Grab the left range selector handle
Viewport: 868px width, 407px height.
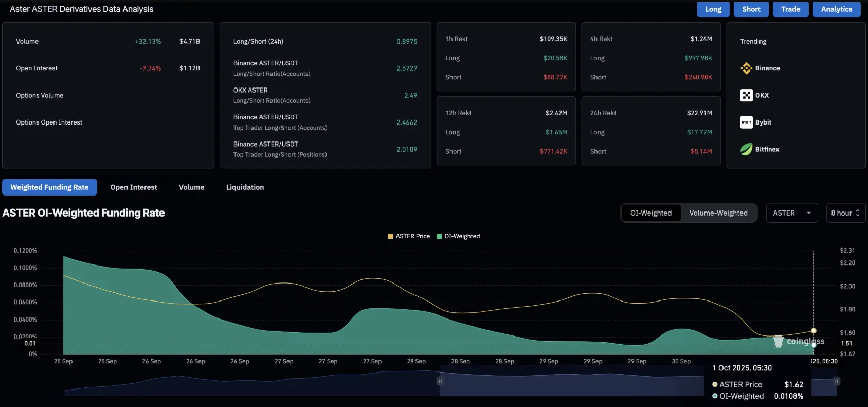440,381
